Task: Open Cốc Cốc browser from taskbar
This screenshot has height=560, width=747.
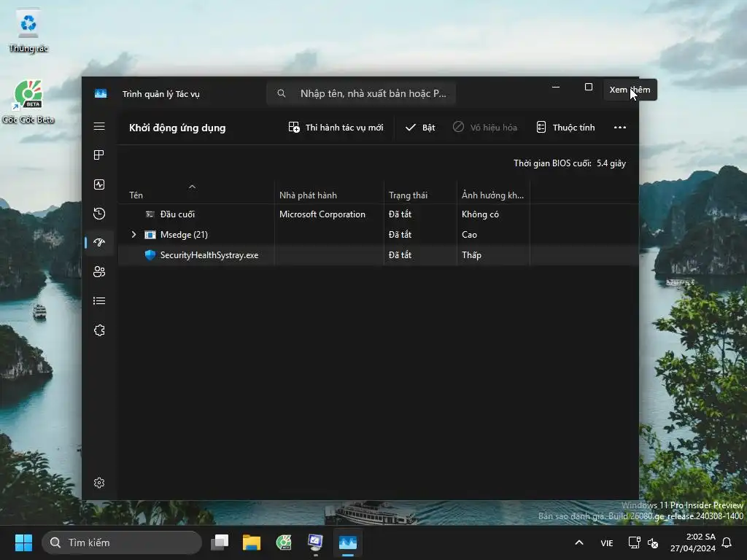Action: click(x=284, y=542)
